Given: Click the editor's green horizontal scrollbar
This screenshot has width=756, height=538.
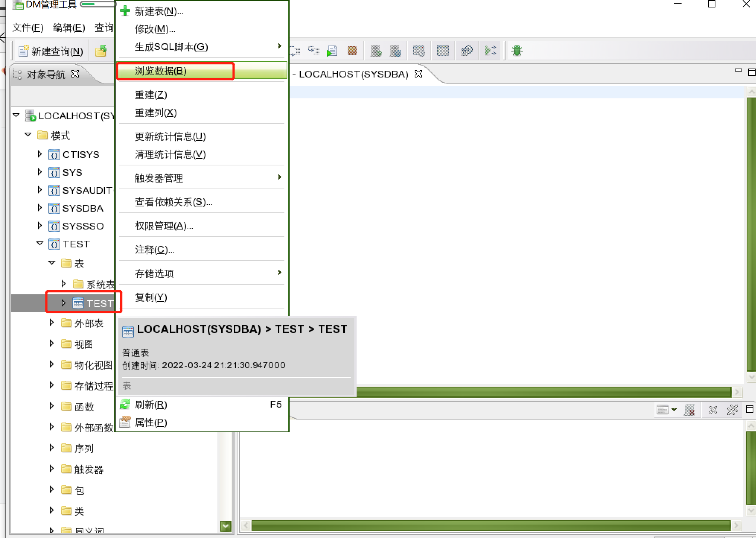Looking at the screenshot, I should point(543,392).
